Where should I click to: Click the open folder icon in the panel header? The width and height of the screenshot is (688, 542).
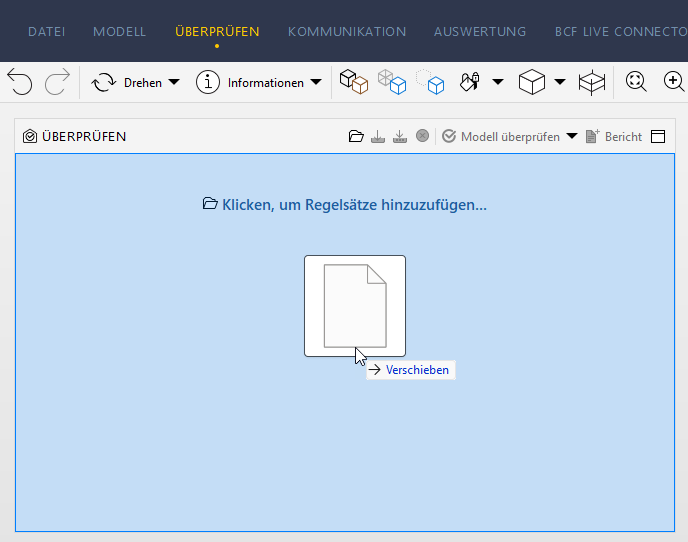[x=356, y=136]
